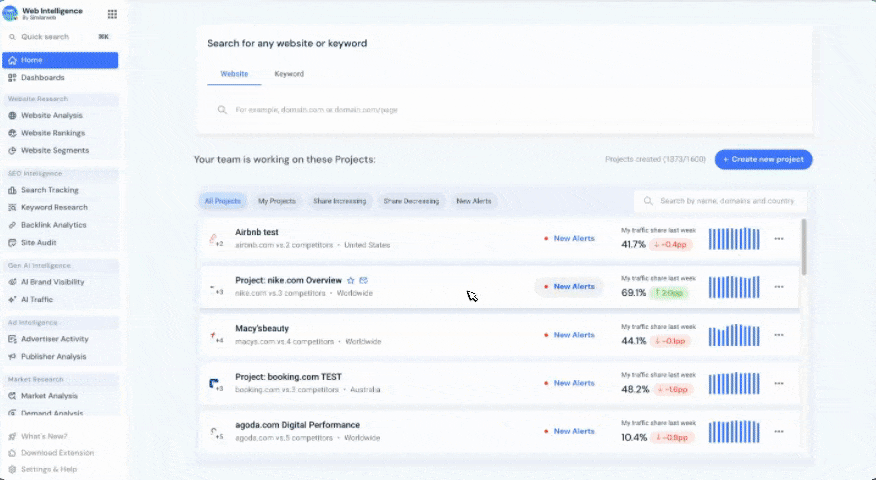876x480 pixels.
Task: Open the ellipsis menu for agoda.com Digital Performance
Action: click(x=779, y=431)
